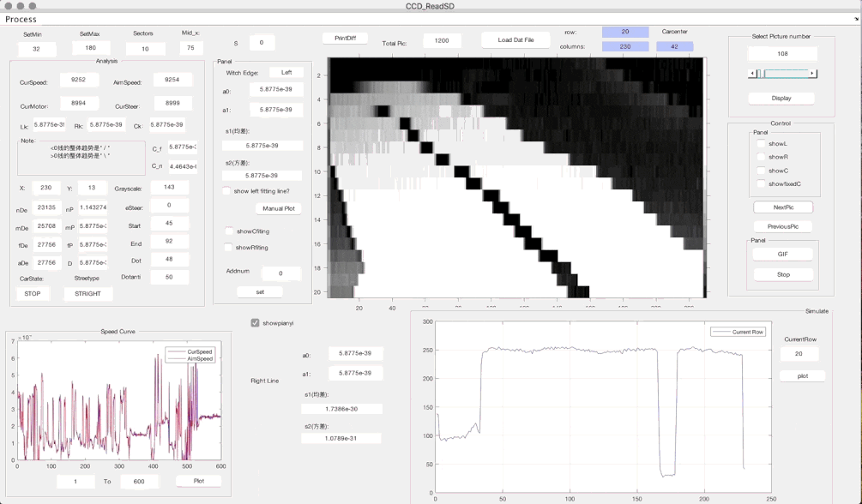Click the CurMotor value field
This screenshot has height=504, width=862.
pos(79,103)
